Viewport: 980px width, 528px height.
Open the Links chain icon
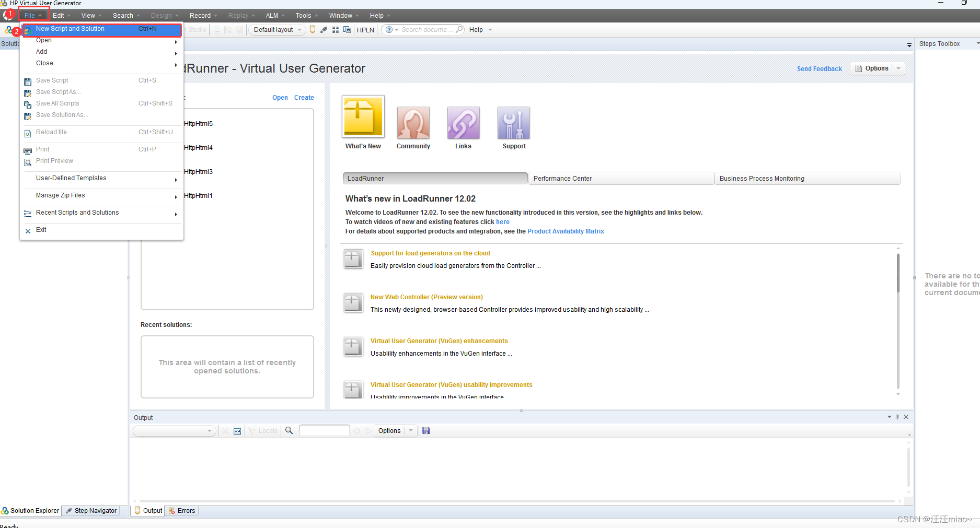pyautogui.click(x=463, y=123)
